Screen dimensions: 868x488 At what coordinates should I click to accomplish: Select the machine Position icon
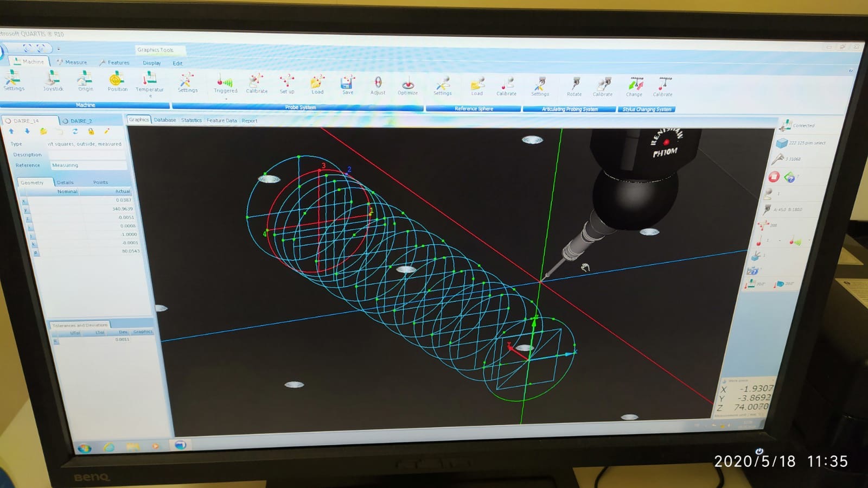(117, 81)
